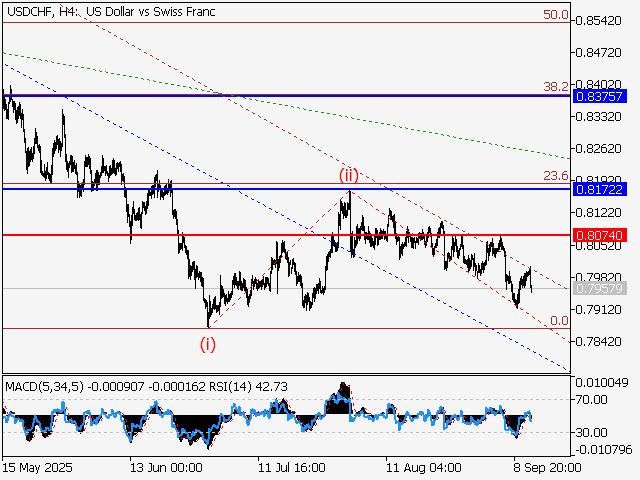Click the 11 Aug 04:00 date marker

point(426,467)
